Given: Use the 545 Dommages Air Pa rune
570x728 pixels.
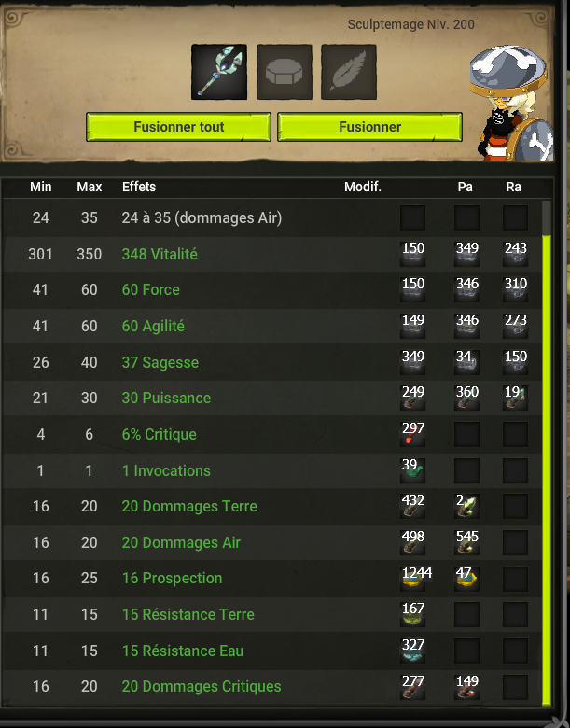Looking at the screenshot, I should [466, 542].
